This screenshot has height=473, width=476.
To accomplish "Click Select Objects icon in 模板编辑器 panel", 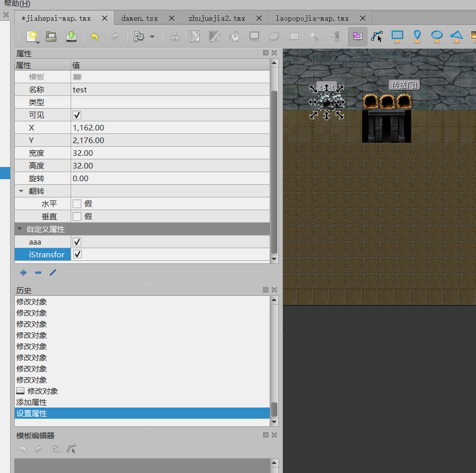I will [57, 449].
